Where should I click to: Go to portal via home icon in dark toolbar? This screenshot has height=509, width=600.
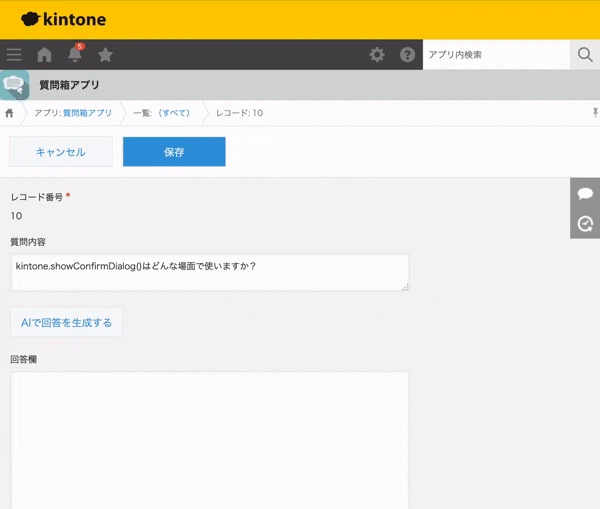(44, 55)
